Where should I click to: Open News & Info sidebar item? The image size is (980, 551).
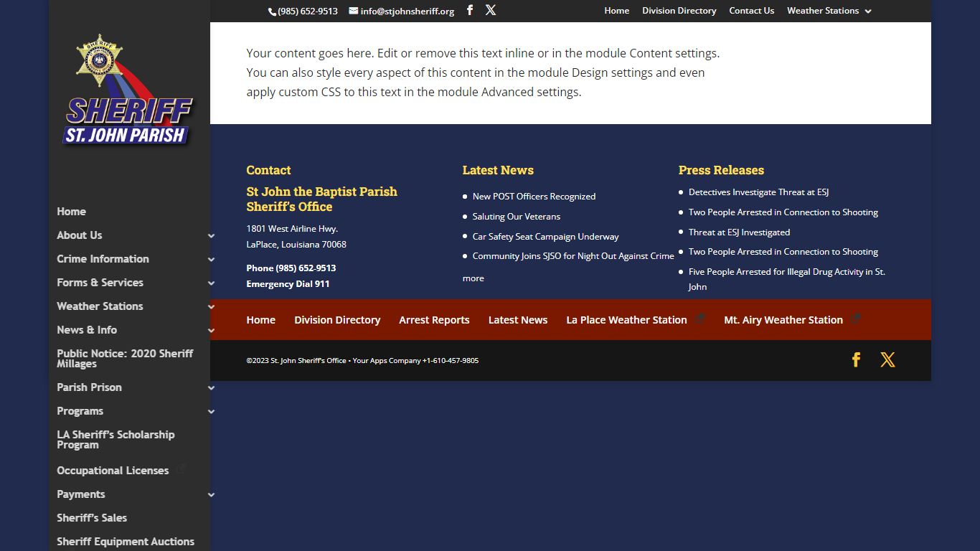(87, 330)
